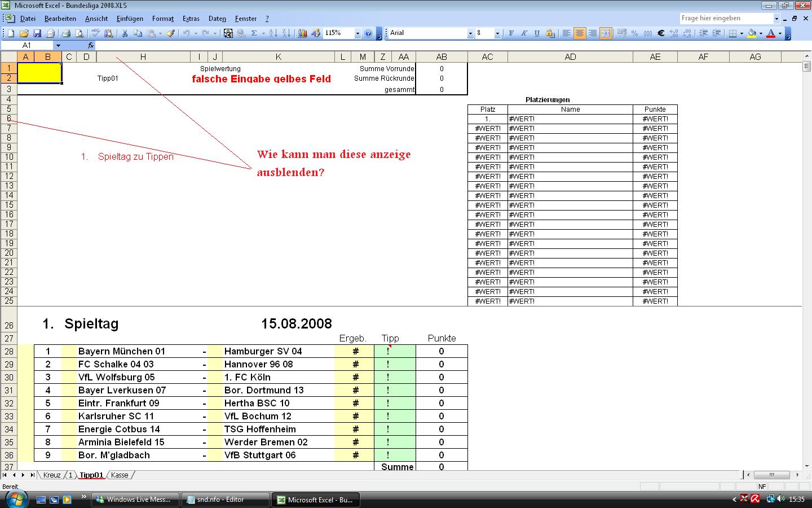The image size is (812, 508).
Task: Click the AutoSum sigma icon
Action: [254, 33]
